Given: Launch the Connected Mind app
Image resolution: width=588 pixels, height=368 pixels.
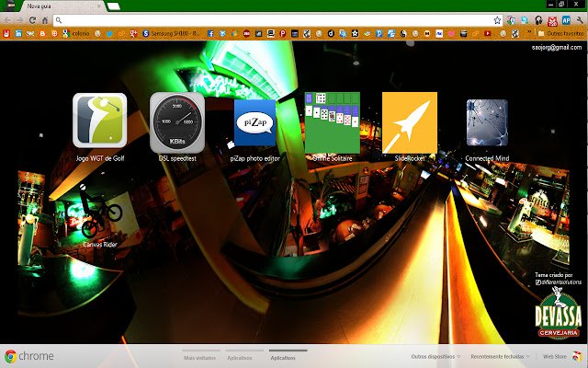Looking at the screenshot, I should (x=487, y=122).
